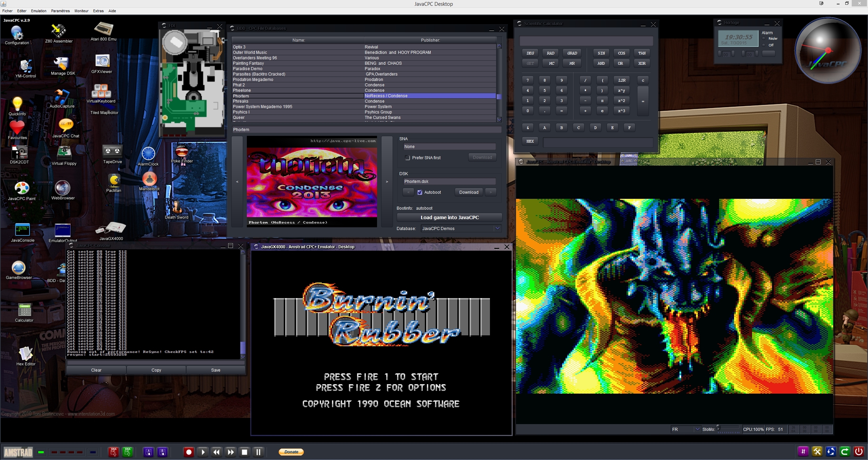
Task: Open the Extras menu
Action: (x=98, y=11)
